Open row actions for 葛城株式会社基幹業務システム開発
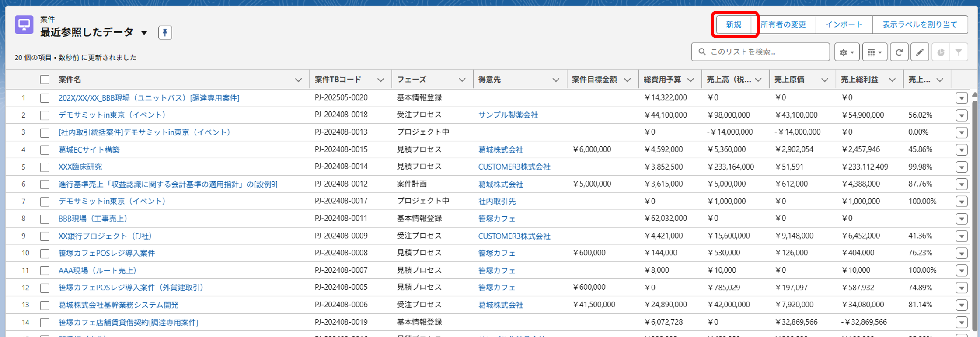Screen dimensions: 980x337 961,305
